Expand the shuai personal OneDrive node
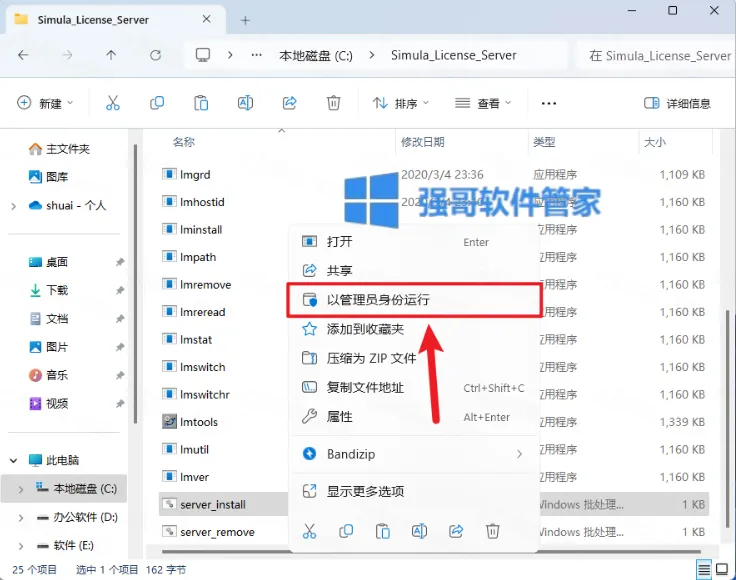The width and height of the screenshot is (736, 580). click(14, 206)
